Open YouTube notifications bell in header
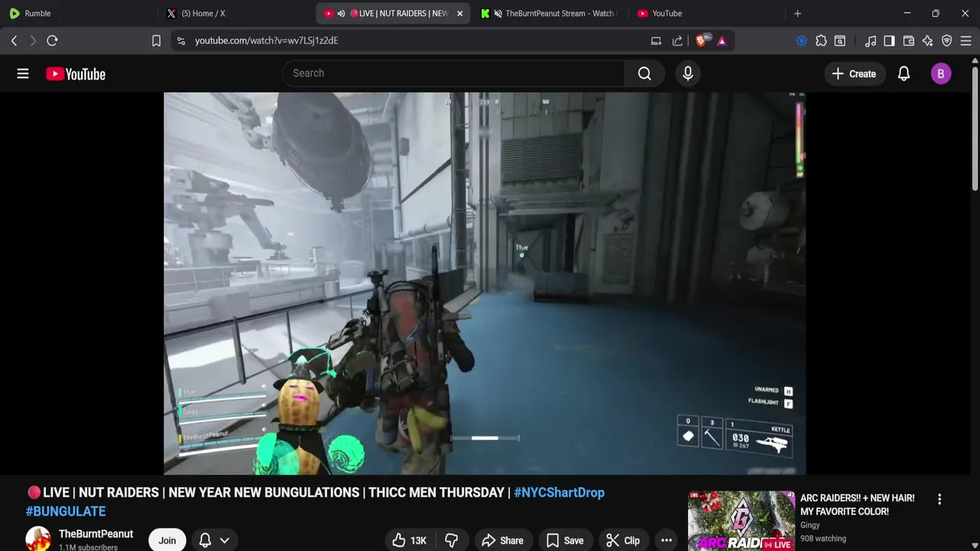The image size is (980, 551). (x=903, y=73)
